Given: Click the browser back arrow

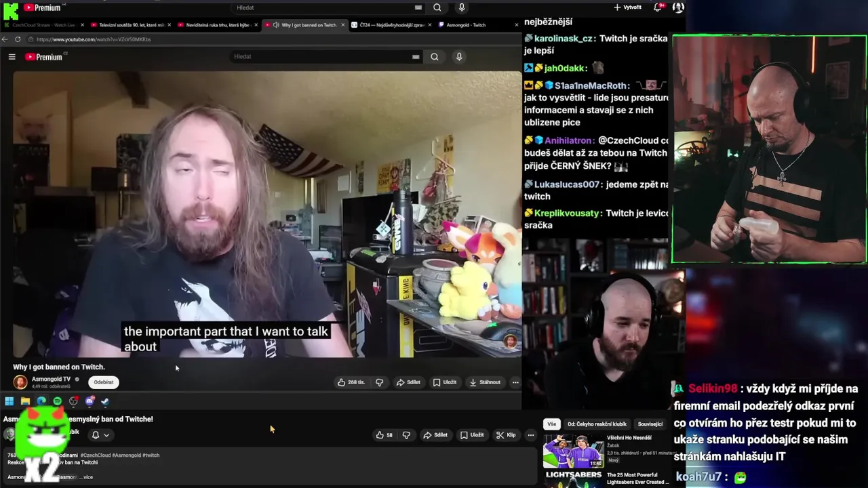Looking at the screenshot, I should pyautogui.click(x=5, y=39).
